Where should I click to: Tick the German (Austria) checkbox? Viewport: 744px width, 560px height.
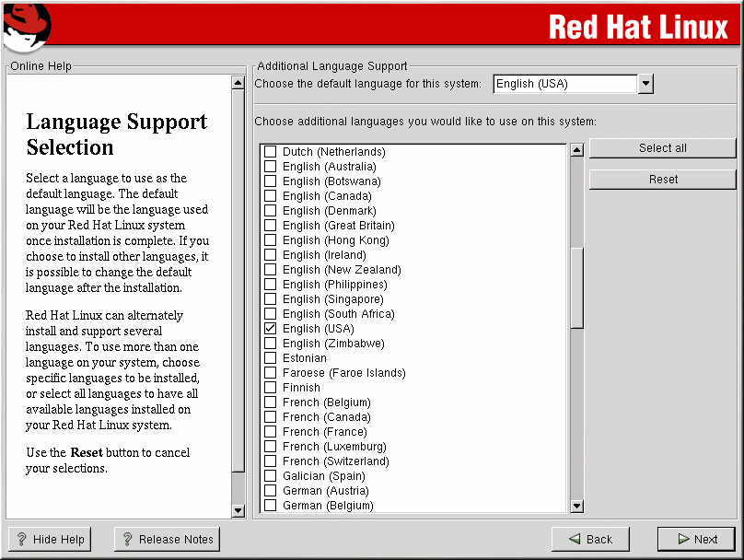(271, 491)
